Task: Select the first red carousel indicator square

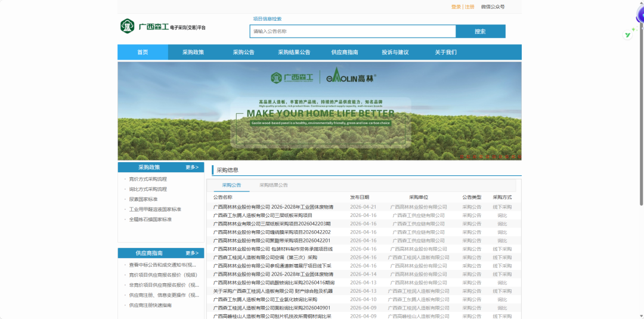Action: [462, 156]
